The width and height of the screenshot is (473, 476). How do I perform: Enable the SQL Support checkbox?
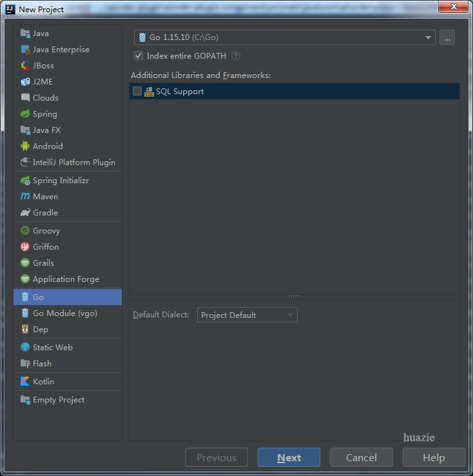[x=137, y=91]
